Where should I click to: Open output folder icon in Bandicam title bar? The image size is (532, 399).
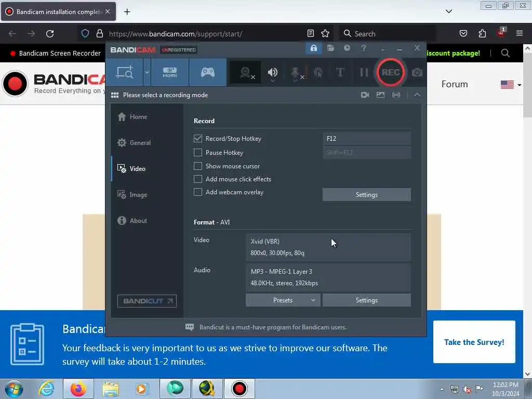[x=330, y=48]
